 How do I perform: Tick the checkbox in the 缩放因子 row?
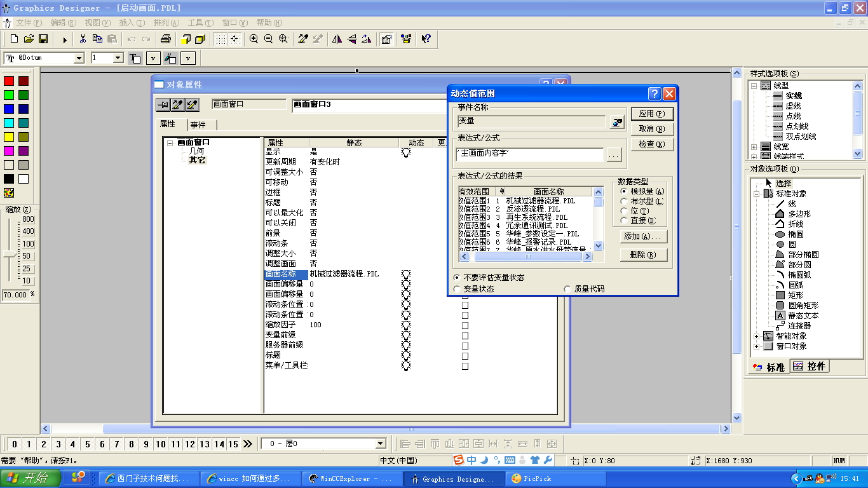point(465,325)
